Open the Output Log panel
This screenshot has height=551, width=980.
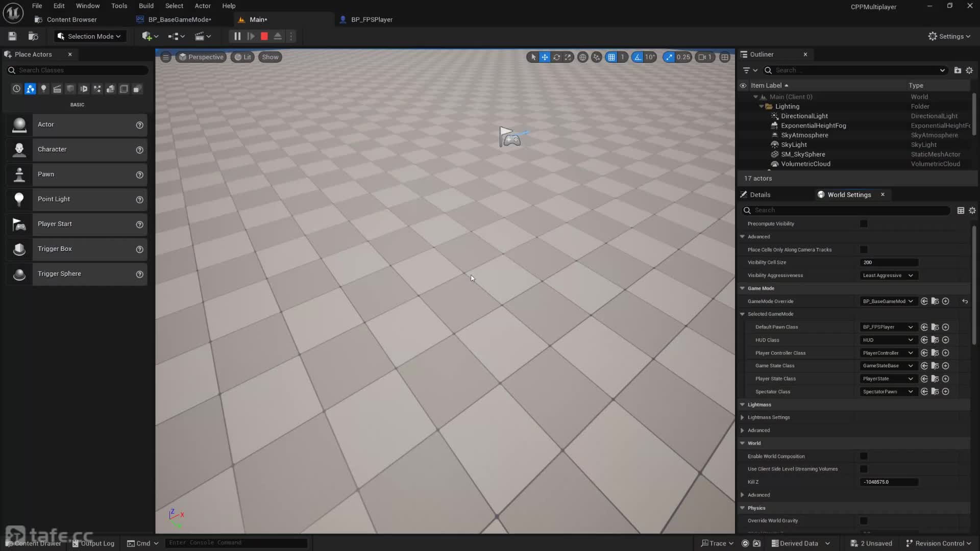(x=93, y=543)
